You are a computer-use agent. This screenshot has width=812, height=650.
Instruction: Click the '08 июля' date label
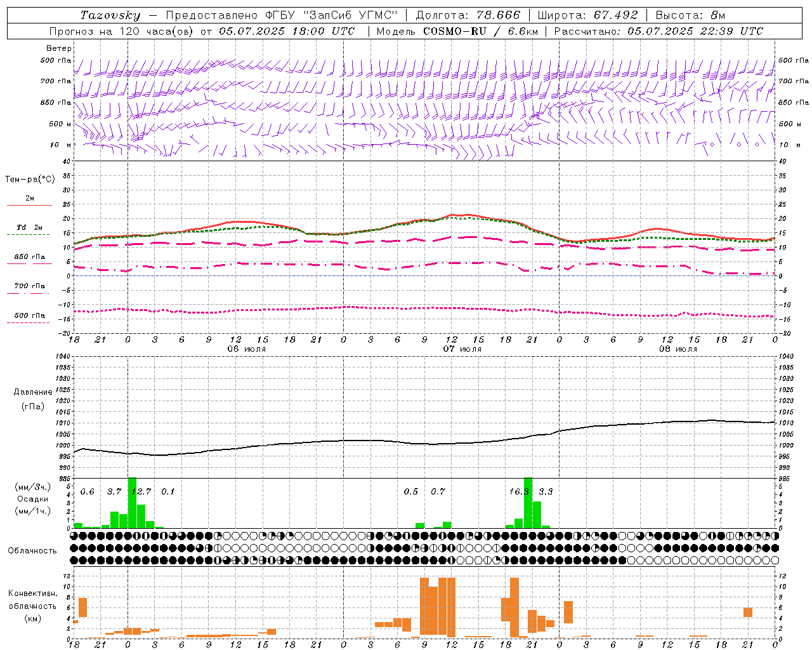coord(678,349)
